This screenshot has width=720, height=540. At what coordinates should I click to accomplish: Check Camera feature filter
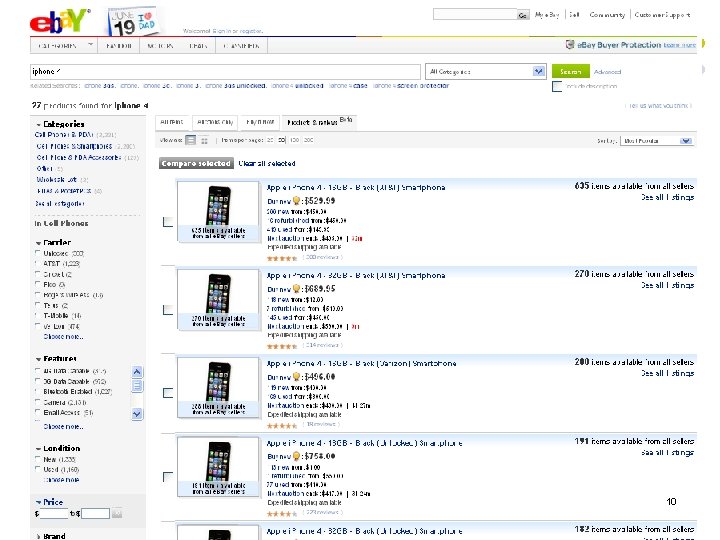pos(38,402)
